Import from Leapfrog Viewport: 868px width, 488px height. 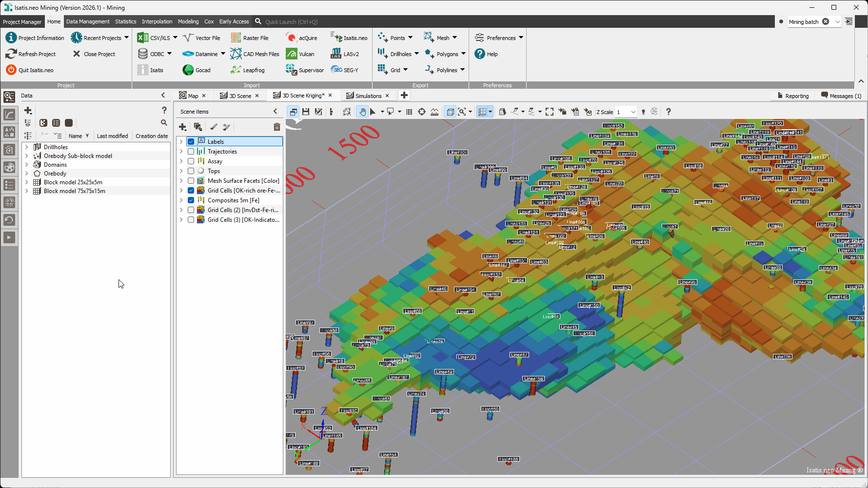(248, 70)
